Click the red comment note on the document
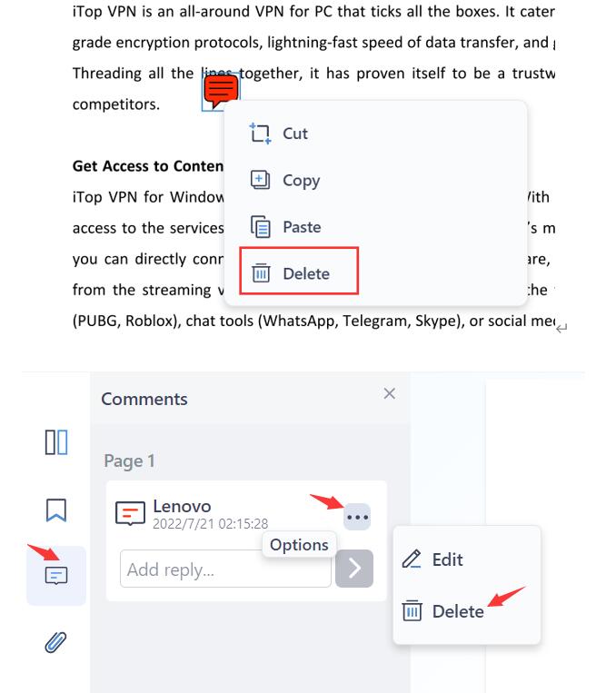 [x=221, y=91]
